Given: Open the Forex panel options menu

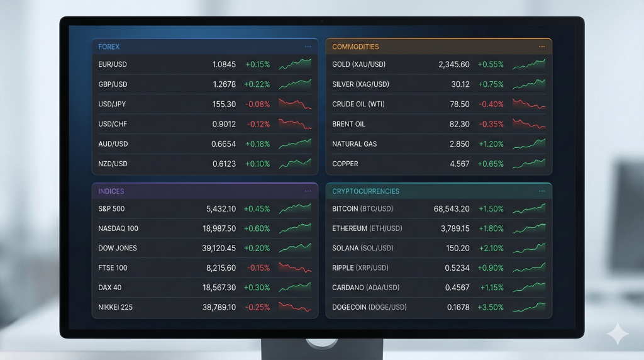Looking at the screenshot, I should tap(308, 47).
